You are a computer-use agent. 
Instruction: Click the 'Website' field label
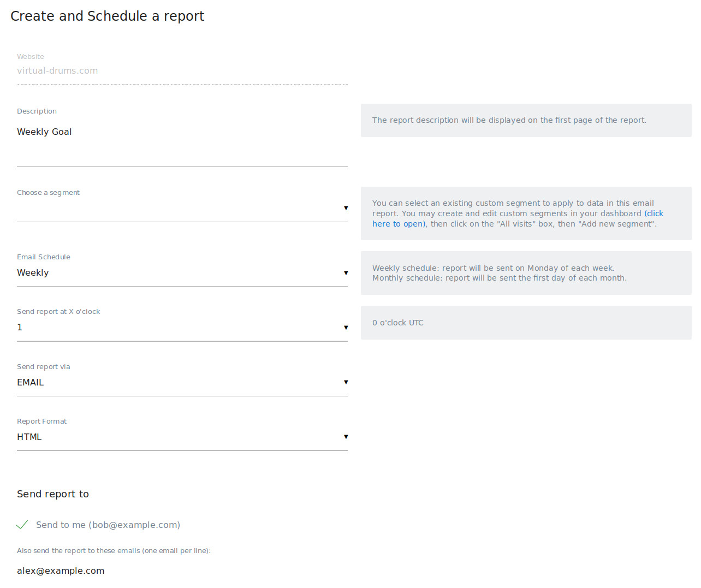coord(31,57)
